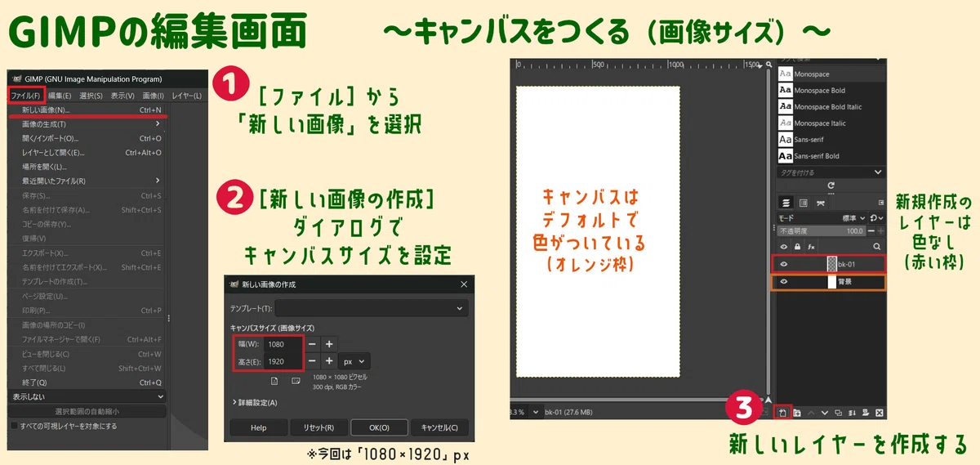The image size is (980, 465).
Task: Click the 幅(W) width input field
Action: point(283,344)
